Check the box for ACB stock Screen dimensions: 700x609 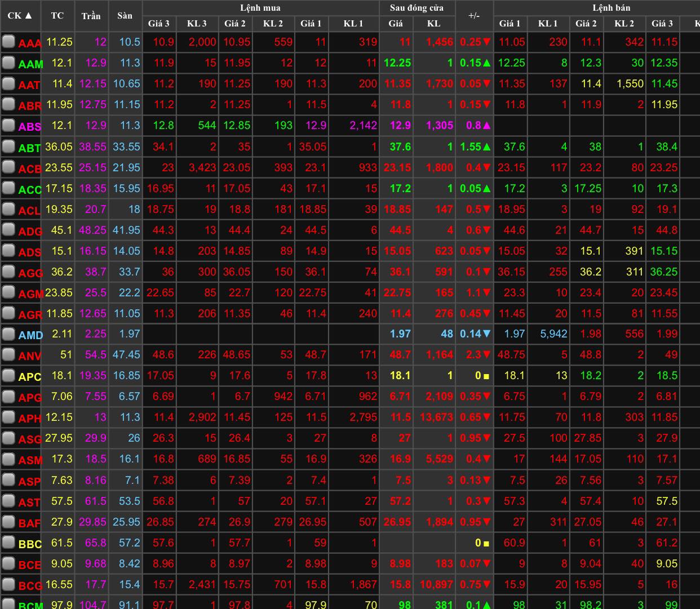click(8, 167)
